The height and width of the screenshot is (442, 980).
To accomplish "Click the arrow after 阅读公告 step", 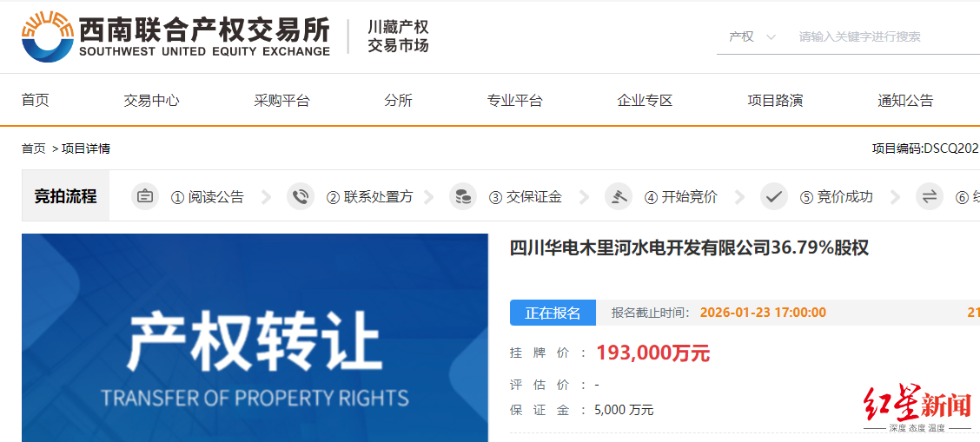I will [266, 198].
